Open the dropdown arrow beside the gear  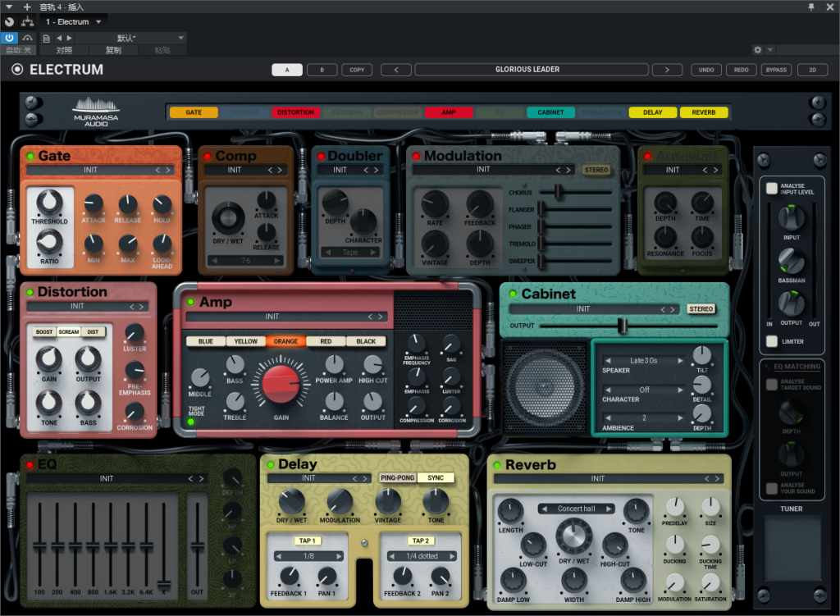[x=769, y=50]
